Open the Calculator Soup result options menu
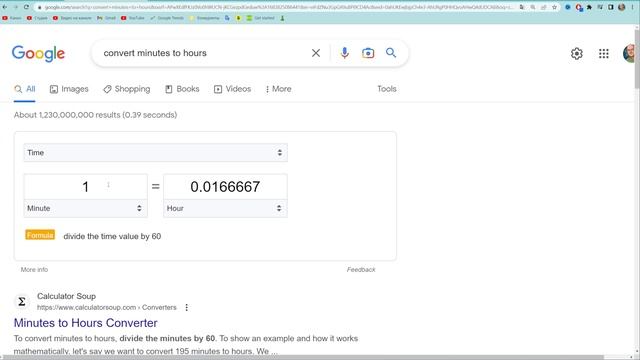The height and width of the screenshot is (360, 640). [187, 307]
